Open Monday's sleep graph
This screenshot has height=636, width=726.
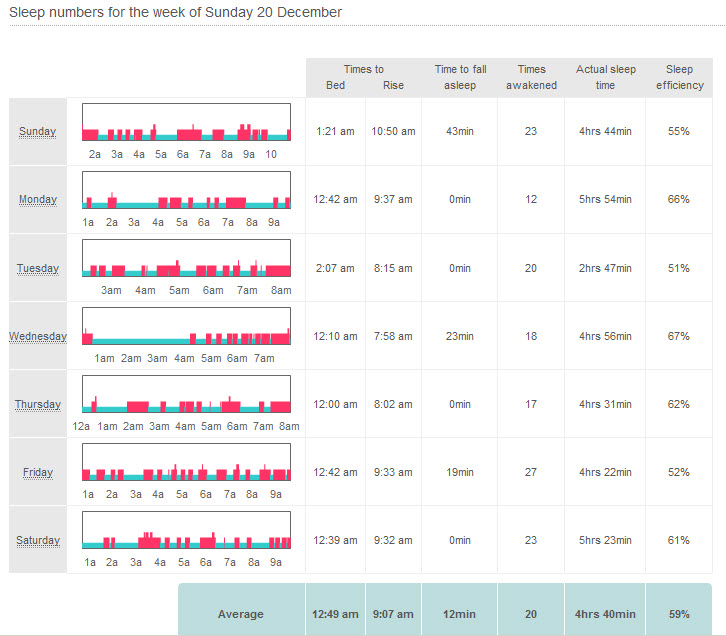[x=186, y=190]
